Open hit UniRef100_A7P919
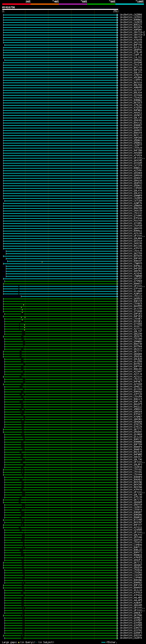 [131, 593]
